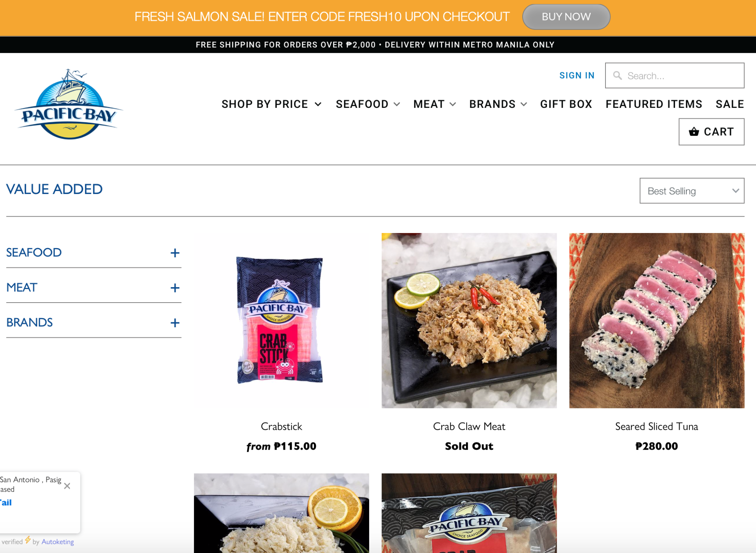Open the Seafood navigation dropdown
756x553 pixels.
(x=368, y=104)
